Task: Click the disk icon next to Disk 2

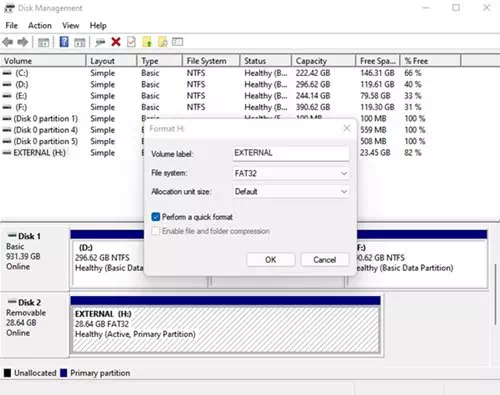Action: (12, 302)
